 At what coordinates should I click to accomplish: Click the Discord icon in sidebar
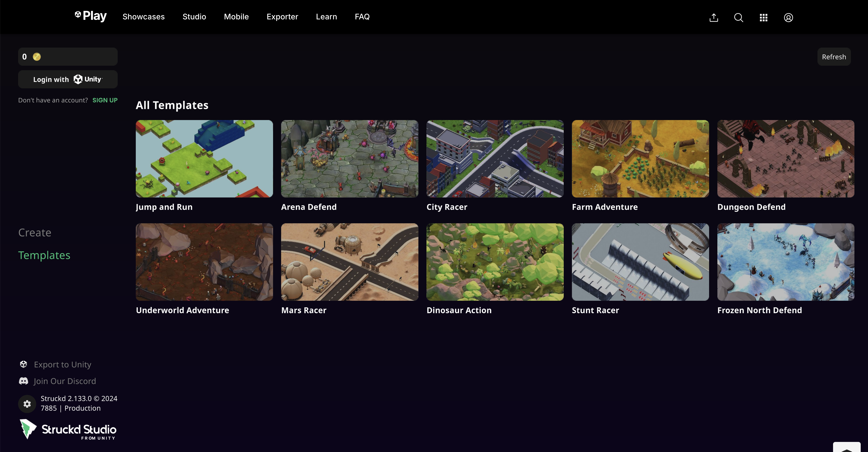coord(24,381)
